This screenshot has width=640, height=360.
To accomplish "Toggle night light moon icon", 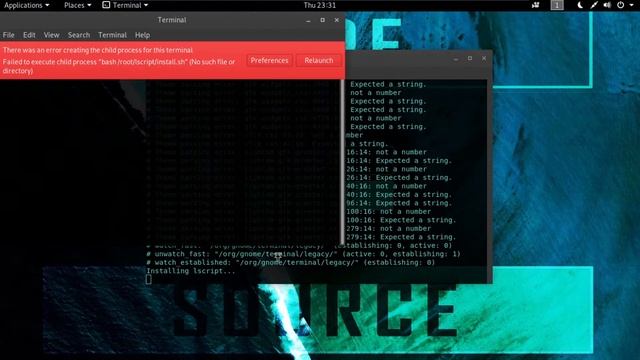I will point(580,5).
